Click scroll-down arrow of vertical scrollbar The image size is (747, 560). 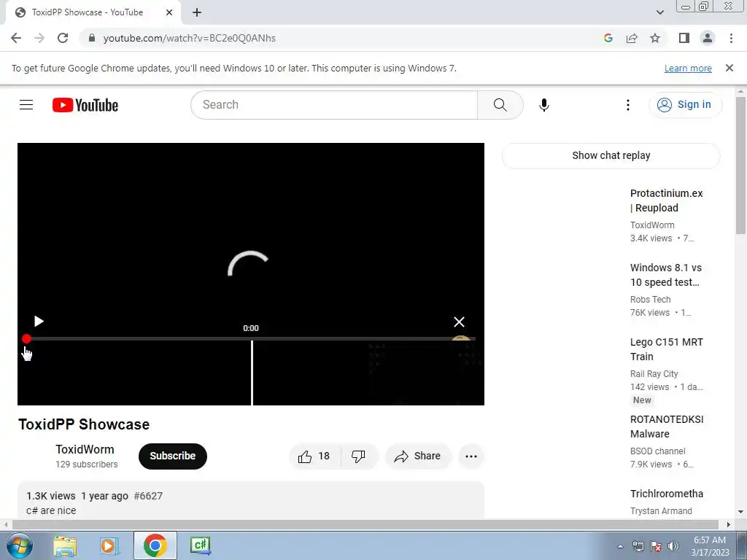(741, 513)
